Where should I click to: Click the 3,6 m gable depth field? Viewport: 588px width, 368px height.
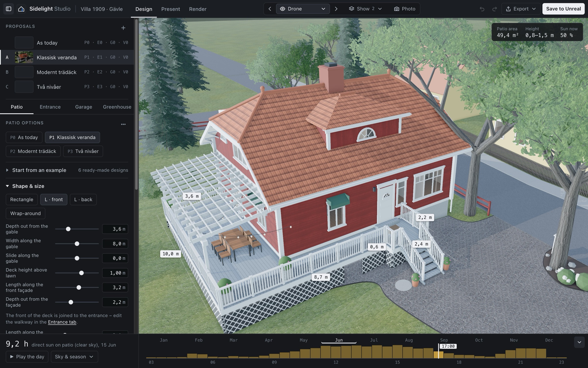pyautogui.click(x=115, y=229)
